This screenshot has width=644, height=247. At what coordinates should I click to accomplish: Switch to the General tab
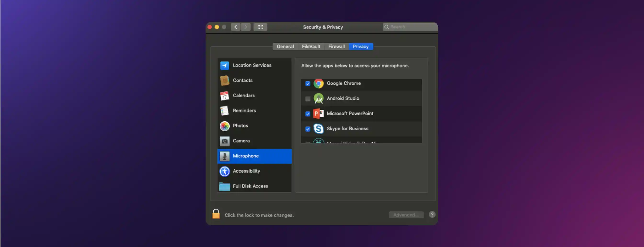(285, 46)
